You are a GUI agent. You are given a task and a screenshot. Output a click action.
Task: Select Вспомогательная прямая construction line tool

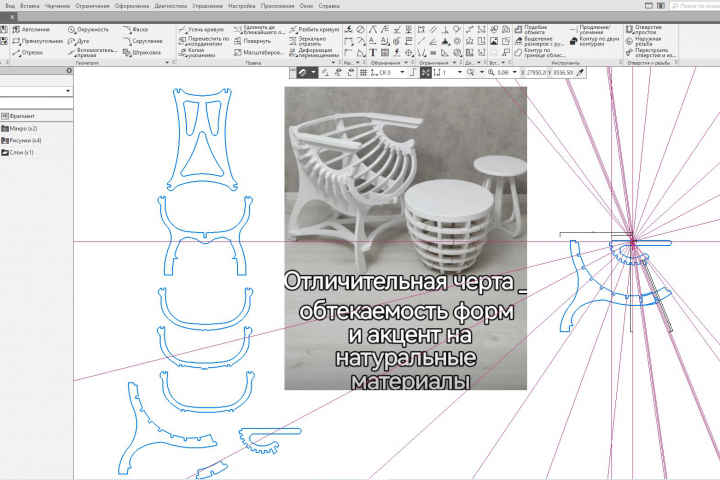coord(92,52)
